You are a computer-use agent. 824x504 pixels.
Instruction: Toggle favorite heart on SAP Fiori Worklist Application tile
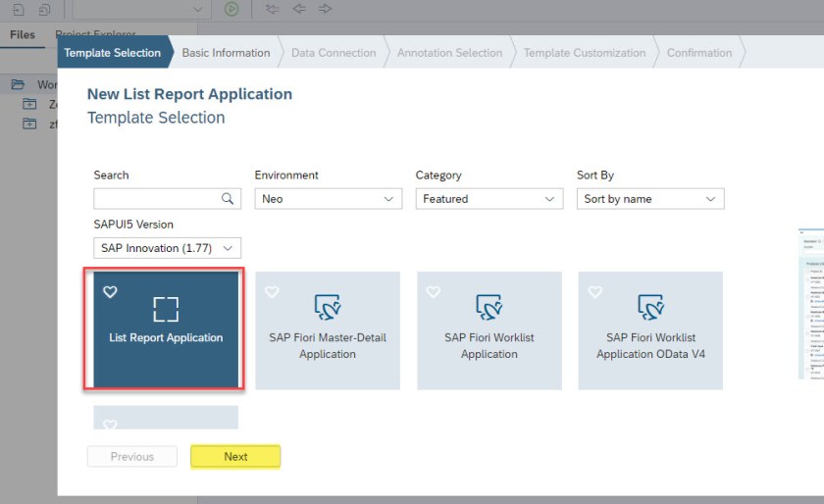click(x=434, y=292)
